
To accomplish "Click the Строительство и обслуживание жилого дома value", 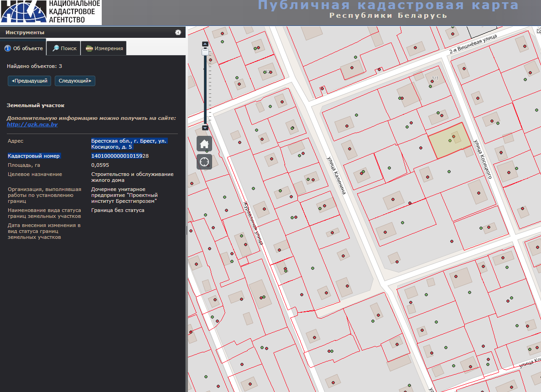I will 132,177.
